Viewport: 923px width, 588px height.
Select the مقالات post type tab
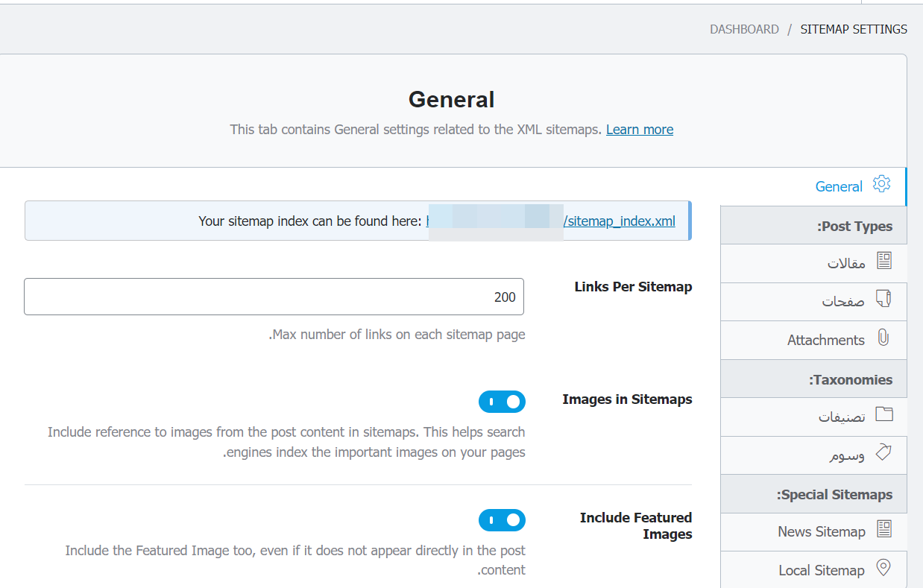tap(846, 263)
